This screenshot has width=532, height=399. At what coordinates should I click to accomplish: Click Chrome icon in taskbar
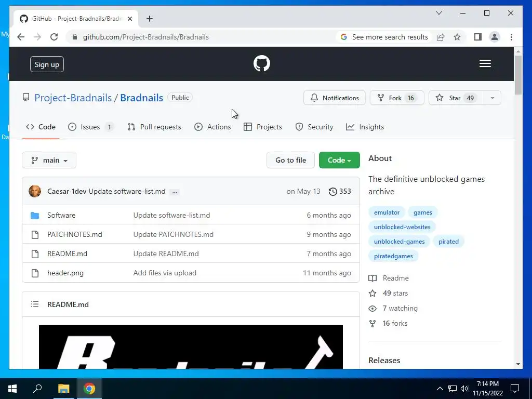click(89, 389)
